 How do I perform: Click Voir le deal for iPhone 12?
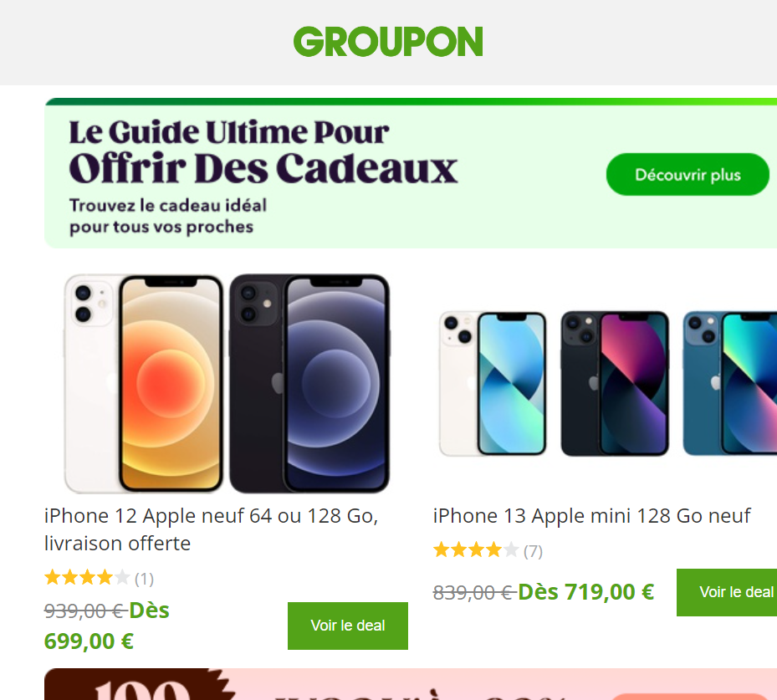(347, 626)
